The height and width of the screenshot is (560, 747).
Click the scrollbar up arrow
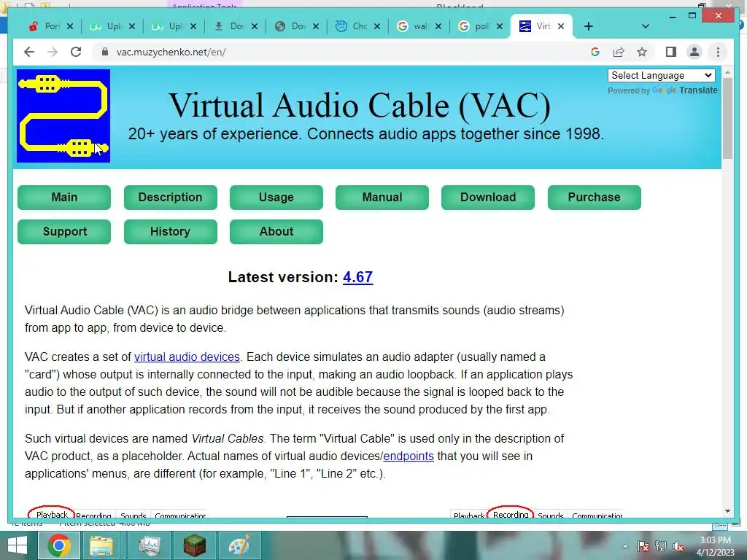[x=727, y=73]
